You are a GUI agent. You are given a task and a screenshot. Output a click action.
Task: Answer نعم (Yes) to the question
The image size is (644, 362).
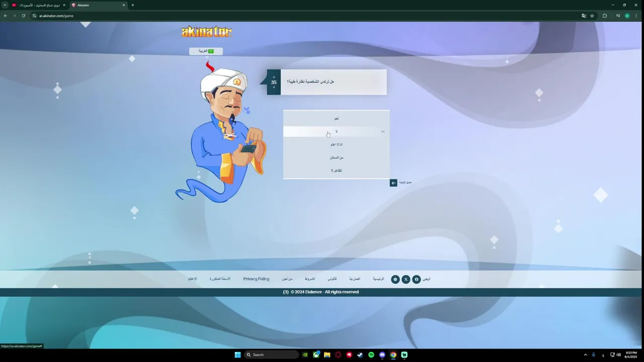[x=337, y=118]
